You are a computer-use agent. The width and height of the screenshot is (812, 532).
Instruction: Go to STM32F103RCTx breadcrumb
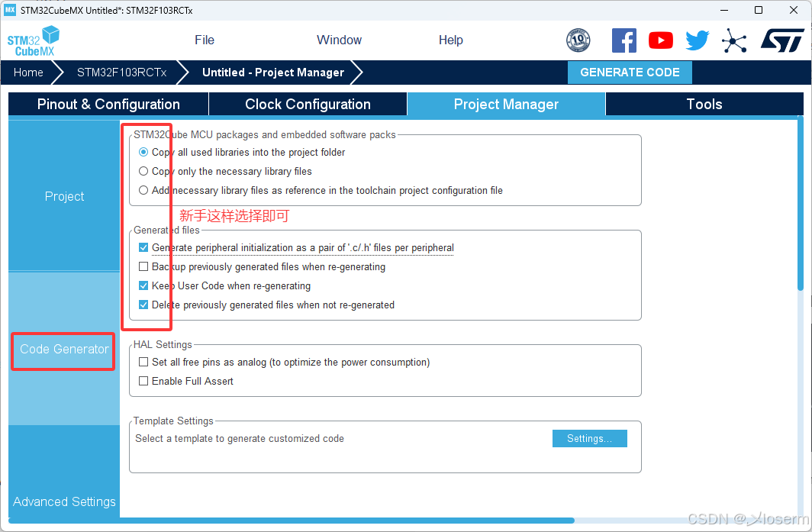click(x=121, y=73)
